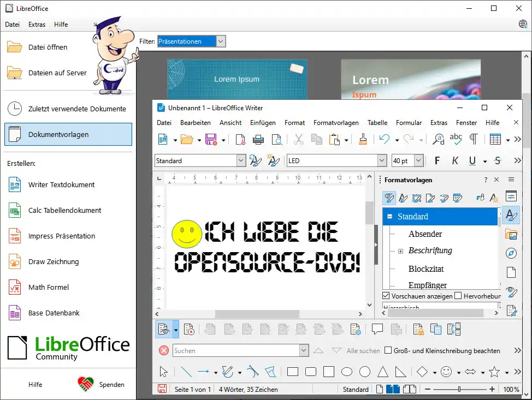The width and height of the screenshot is (532, 400).
Task: Click the Open folder icon in Writer
Action: pos(187,139)
